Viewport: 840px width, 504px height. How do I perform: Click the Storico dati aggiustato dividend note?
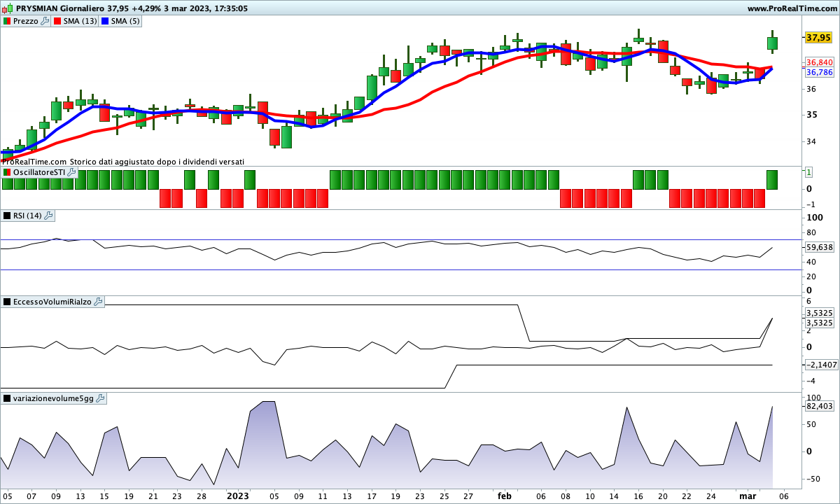(x=157, y=162)
